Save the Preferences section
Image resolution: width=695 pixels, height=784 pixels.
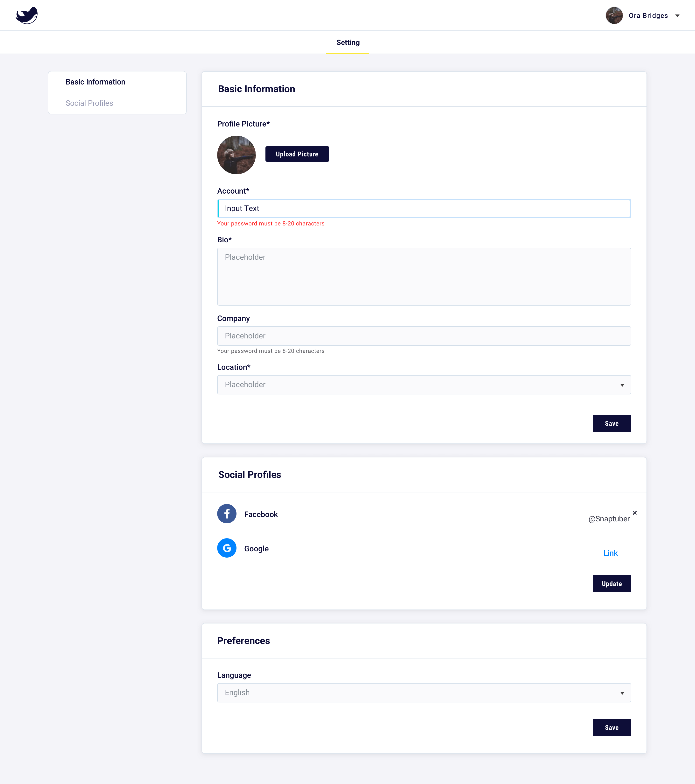(x=612, y=728)
